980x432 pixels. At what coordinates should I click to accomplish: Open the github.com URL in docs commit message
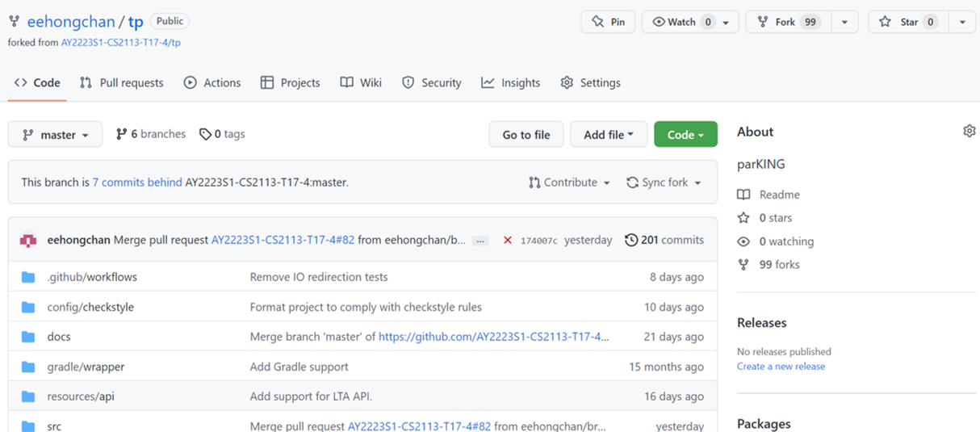point(494,337)
